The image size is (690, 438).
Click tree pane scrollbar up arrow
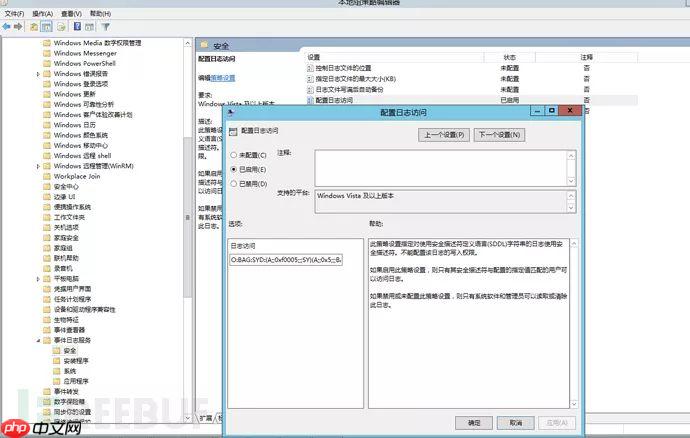(x=188, y=43)
